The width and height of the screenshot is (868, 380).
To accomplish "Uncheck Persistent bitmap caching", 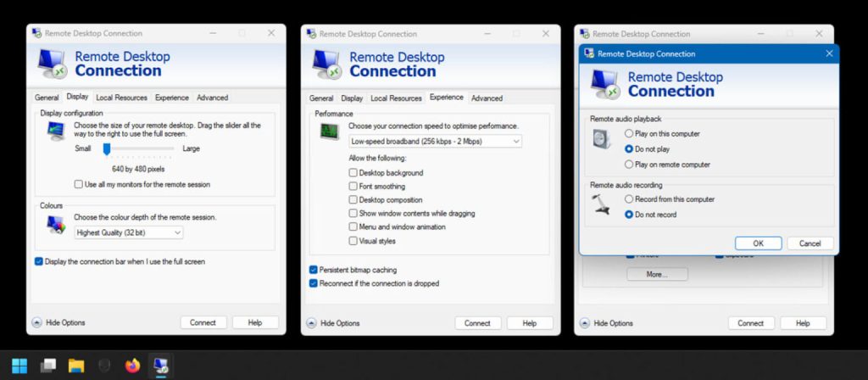I will point(313,270).
